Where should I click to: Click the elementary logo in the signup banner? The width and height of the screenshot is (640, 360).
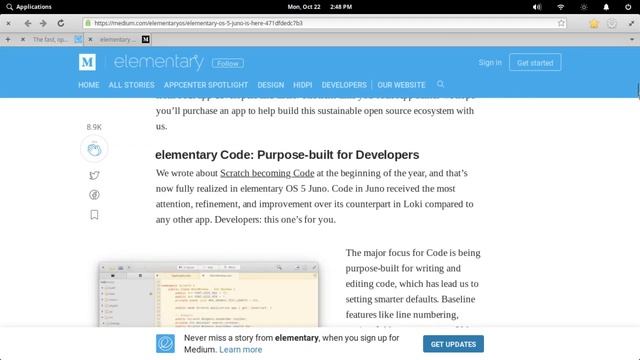[165, 344]
